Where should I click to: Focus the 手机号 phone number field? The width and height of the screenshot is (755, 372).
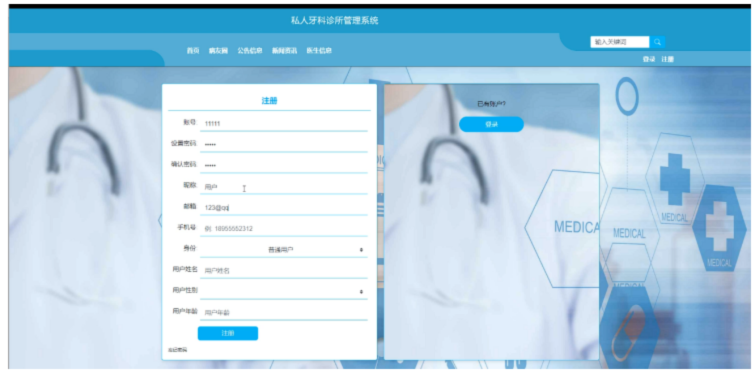point(284,229)
